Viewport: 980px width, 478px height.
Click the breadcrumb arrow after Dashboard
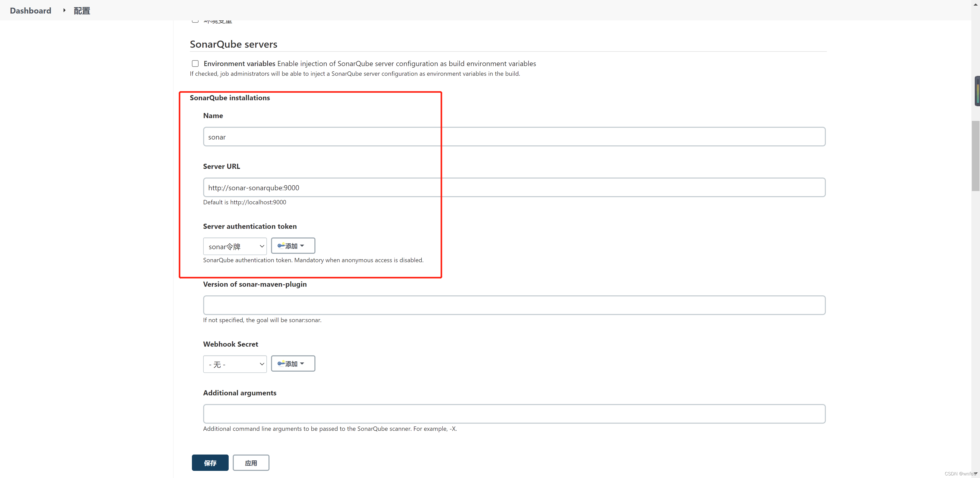(x=64, y=10)
